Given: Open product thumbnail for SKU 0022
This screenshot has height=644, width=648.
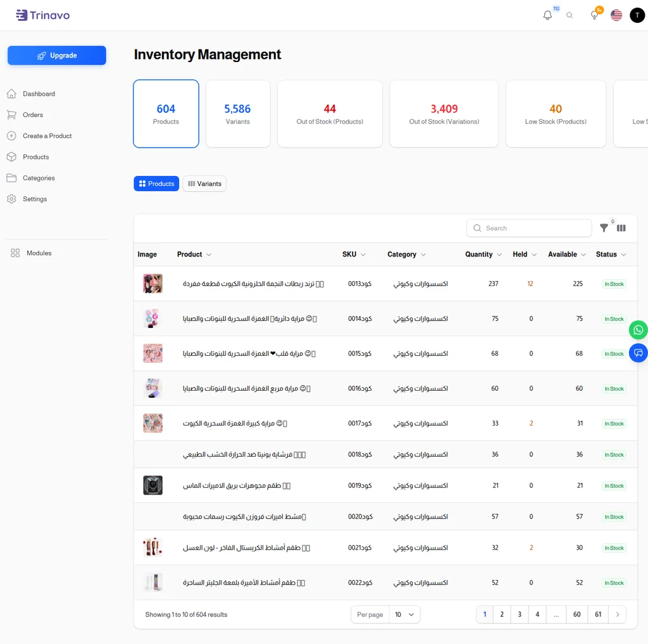Looking at the screenshot, I should pos(153,583).
